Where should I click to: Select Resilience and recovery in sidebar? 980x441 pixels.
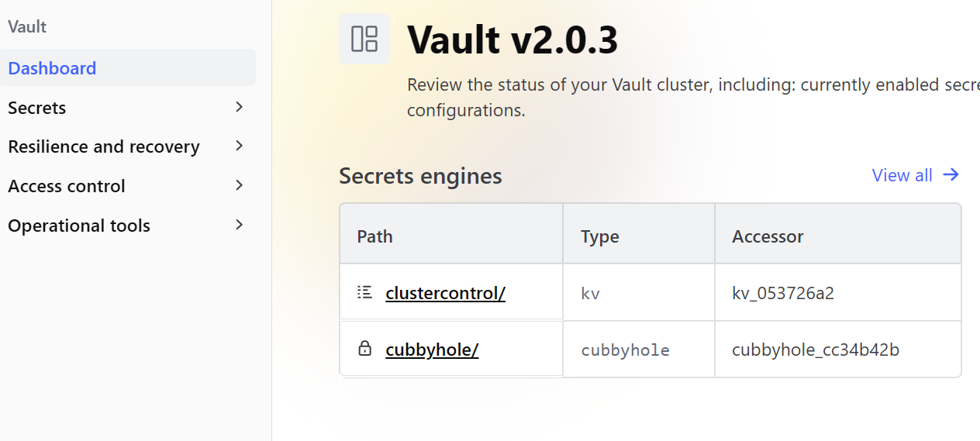[128, 146]
